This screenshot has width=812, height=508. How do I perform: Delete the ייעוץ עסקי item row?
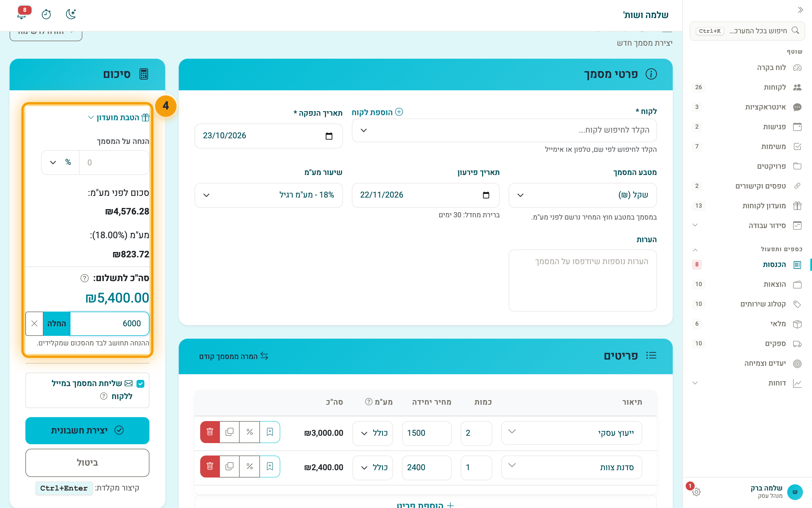point(210,432)
